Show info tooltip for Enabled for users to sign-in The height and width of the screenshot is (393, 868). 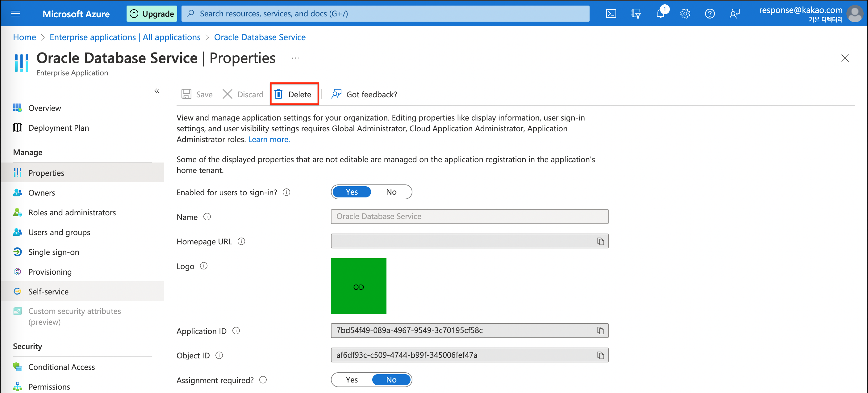(x=286, y=192)
